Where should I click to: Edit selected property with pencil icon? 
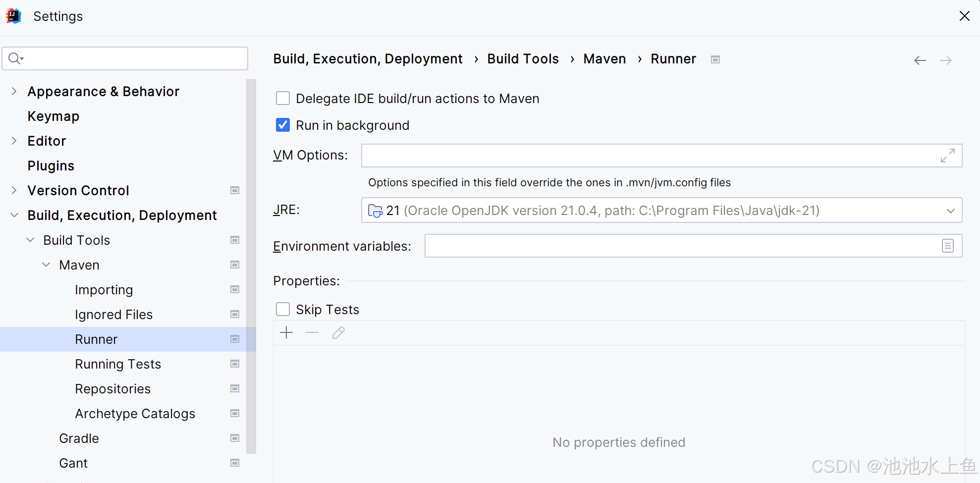click(x=338, y=333)
